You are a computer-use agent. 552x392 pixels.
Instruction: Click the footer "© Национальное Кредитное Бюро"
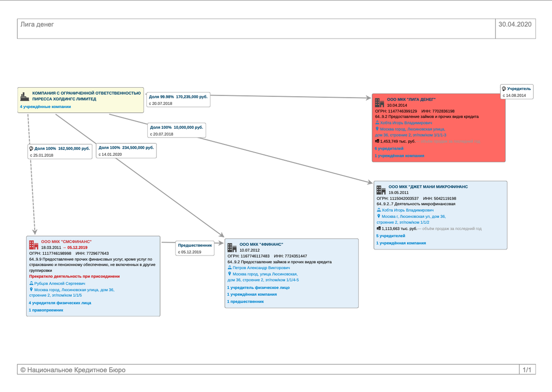point(73,370)
